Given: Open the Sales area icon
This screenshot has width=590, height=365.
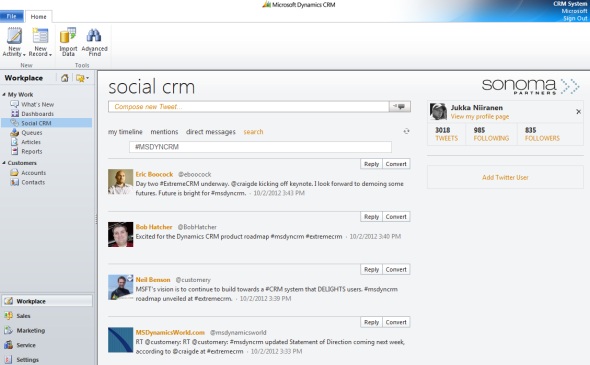Looking at the screenshot, I should (8, 316).
